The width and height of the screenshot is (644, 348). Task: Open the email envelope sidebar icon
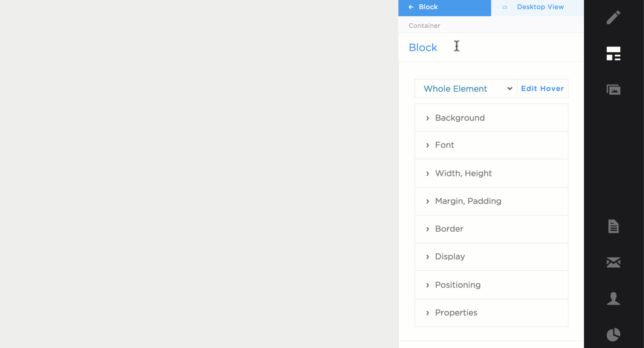point(613,262)
